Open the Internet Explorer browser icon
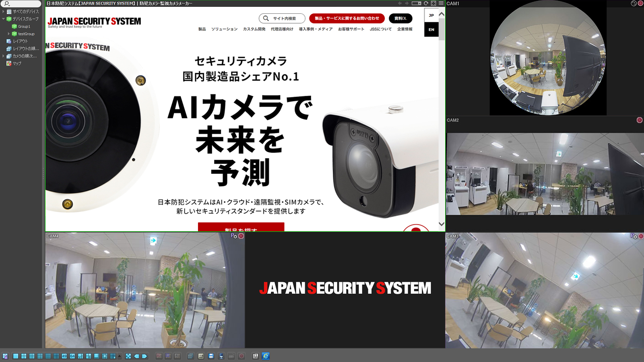 [266, 356]
